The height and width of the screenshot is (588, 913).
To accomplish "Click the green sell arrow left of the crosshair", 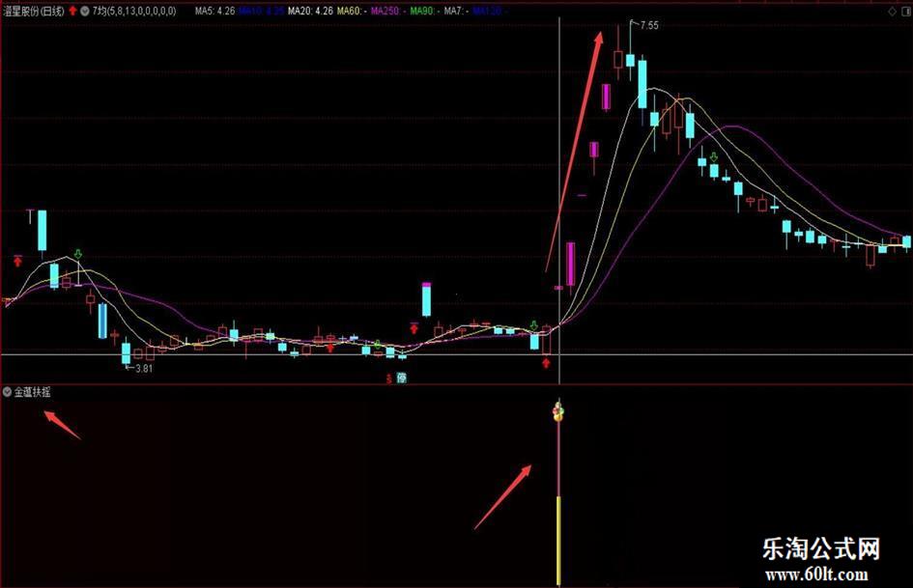I will (x=533, y=324).
